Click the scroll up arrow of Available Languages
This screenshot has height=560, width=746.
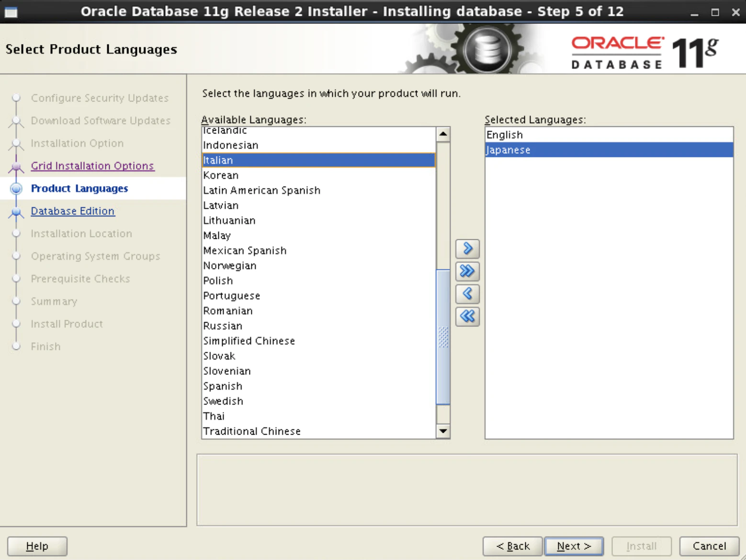[x=443, y=134]
